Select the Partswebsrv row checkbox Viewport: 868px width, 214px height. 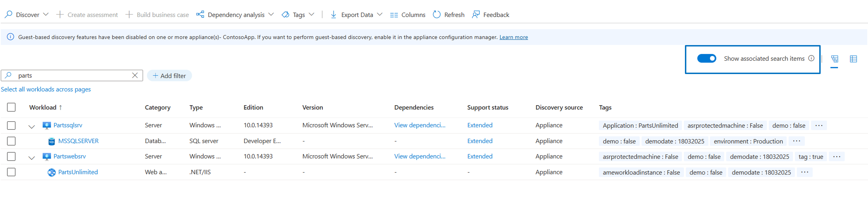click(11, 157)
